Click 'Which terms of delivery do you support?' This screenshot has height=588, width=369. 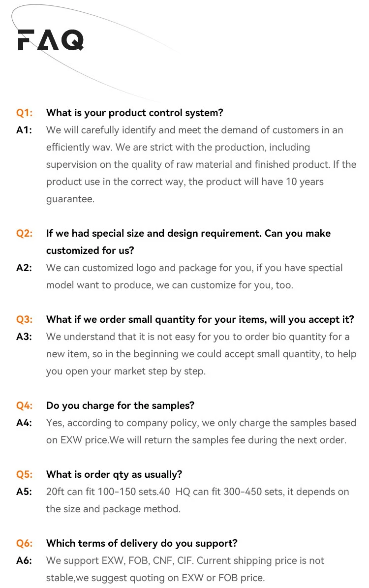click(x=142, y=544)
